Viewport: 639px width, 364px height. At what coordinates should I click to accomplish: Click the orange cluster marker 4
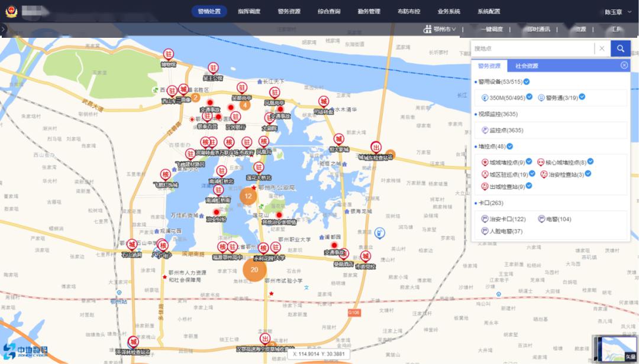[244, 105]
